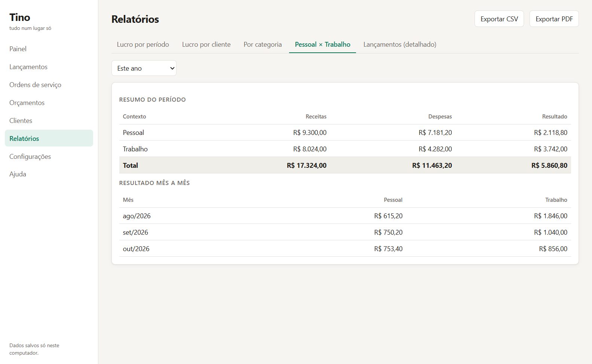Click ago/2026 Trabalho value R$ 1.846,00

pyautogui.click(x=550, y=216)
